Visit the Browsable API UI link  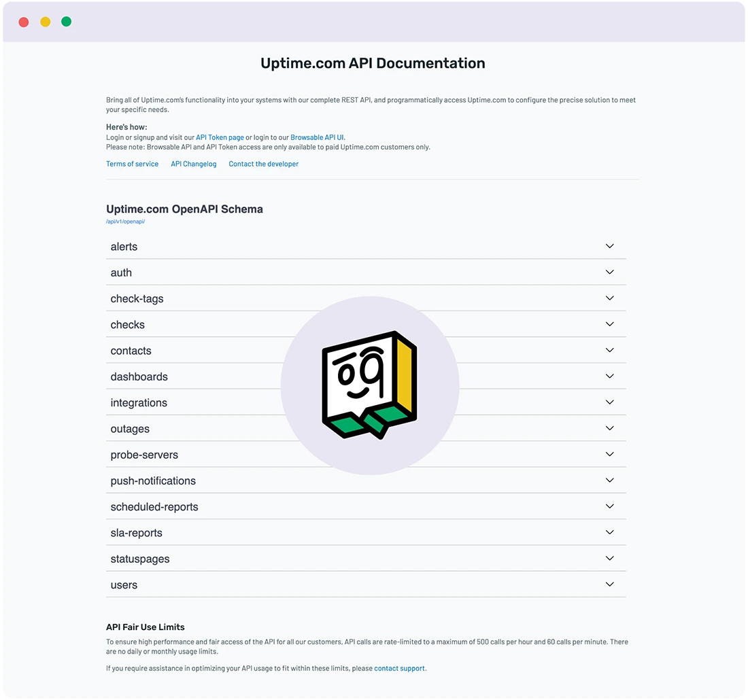[318, 137]
